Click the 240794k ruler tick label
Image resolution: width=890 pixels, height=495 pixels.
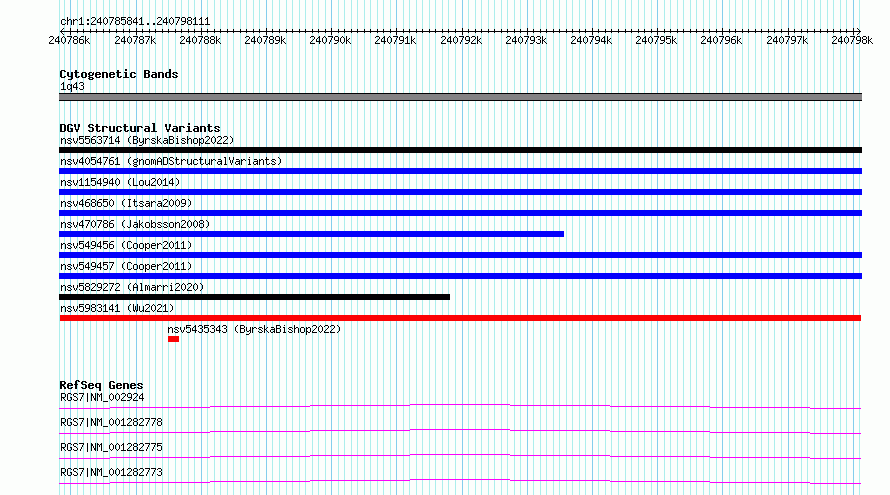591,40
